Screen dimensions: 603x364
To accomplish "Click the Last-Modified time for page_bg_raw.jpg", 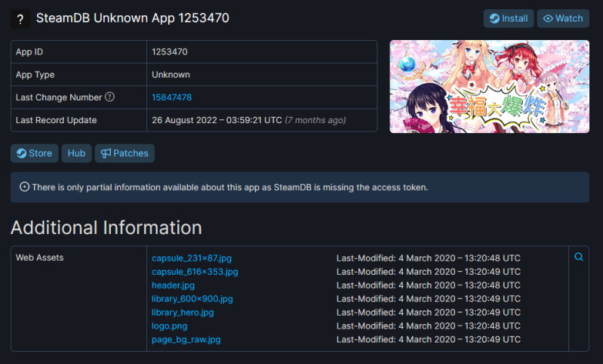I will tap(428, 339).
